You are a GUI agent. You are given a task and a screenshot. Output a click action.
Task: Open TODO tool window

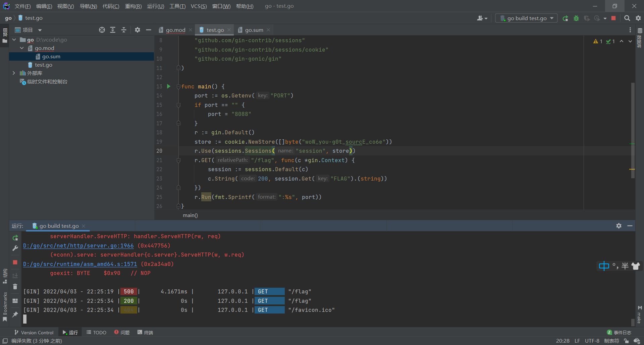coord(97,332)
